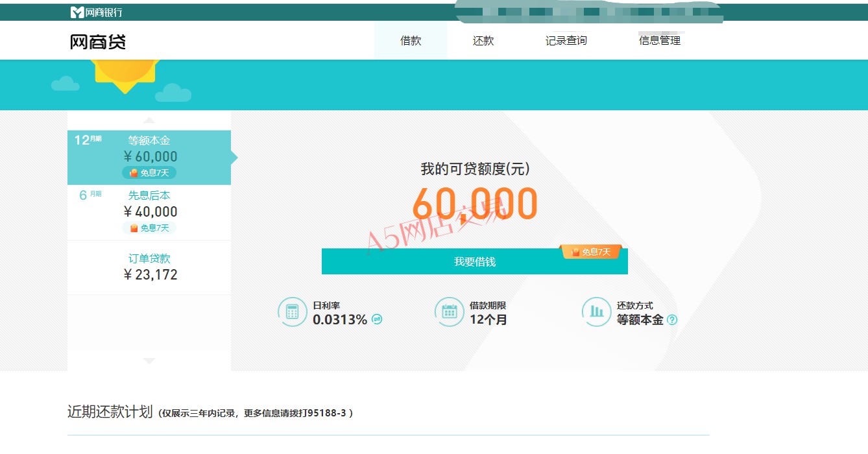Screen dimensions: 868x454
Task: Click the 我要借钱 button
Action: [x=475, y=261]
